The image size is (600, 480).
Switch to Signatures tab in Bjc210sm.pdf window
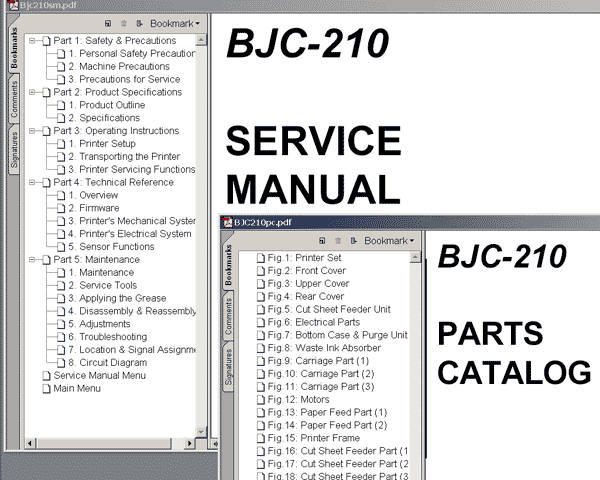pyautogui.click(x=14, y=150)
